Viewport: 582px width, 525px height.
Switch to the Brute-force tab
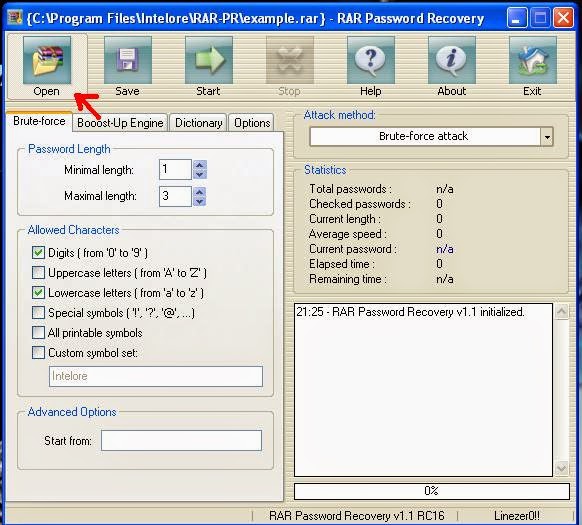(x=39, y=121)
